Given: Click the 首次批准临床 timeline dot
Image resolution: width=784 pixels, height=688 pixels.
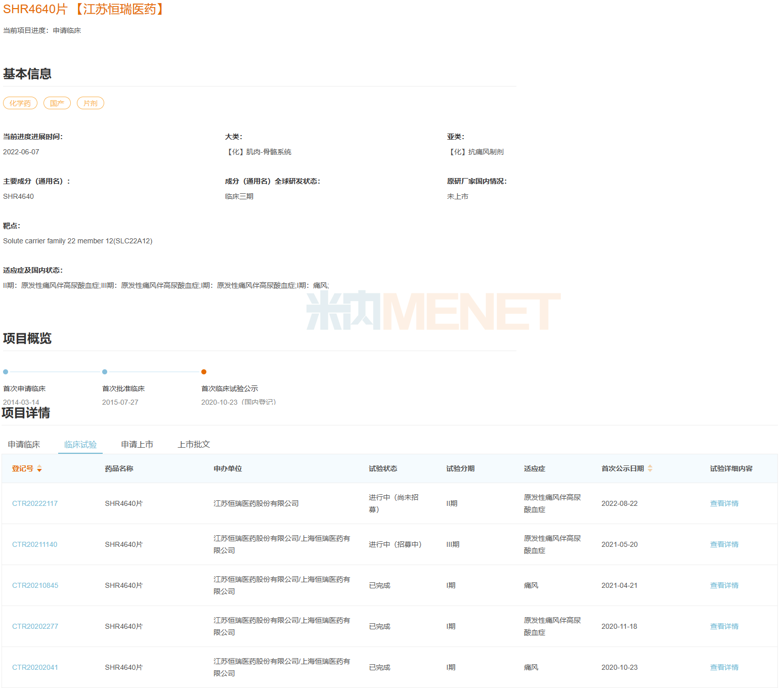Looking at the screenshot, I should click(105, 372).
